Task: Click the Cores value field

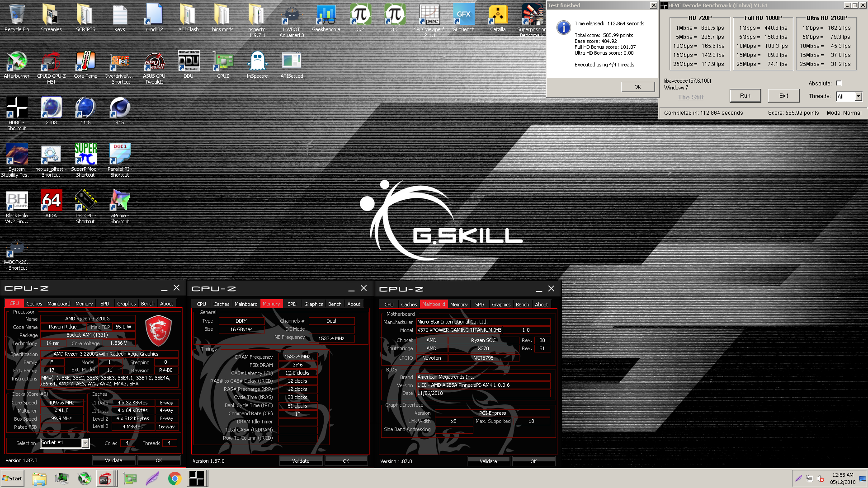Action: click(127, 443)
